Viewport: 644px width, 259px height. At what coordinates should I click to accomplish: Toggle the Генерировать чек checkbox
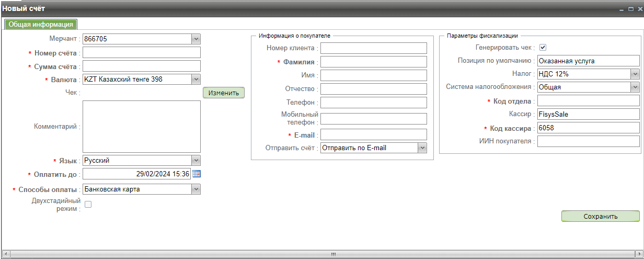coord(543,47)
